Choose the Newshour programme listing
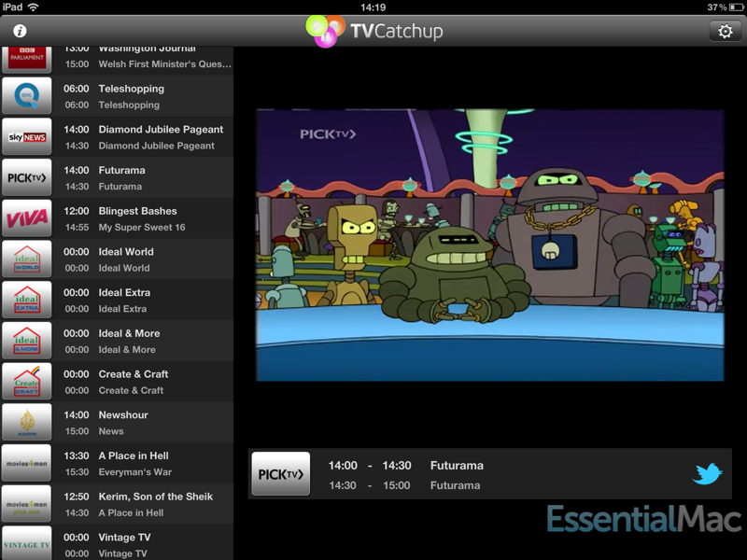 pyautogui.click(x=123, y=415)
